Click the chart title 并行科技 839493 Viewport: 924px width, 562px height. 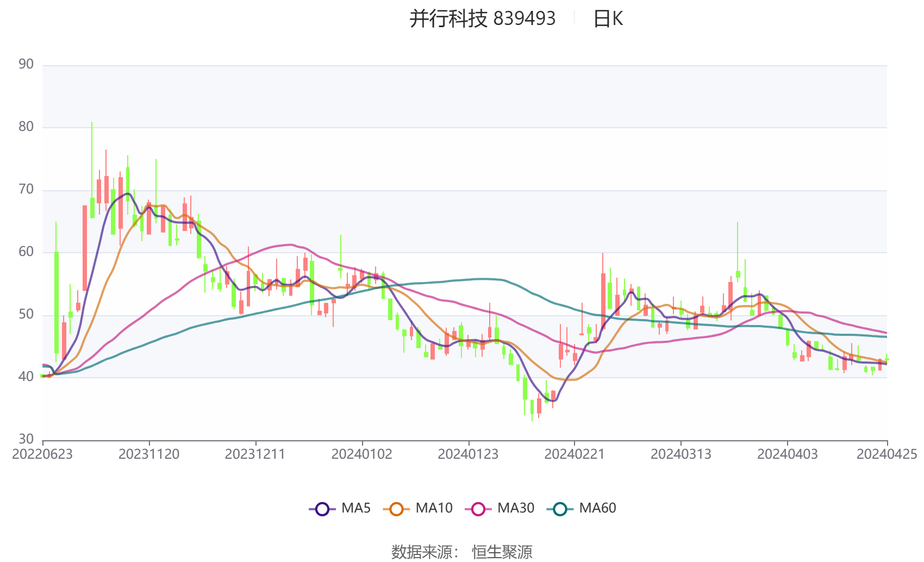point(482,19)
